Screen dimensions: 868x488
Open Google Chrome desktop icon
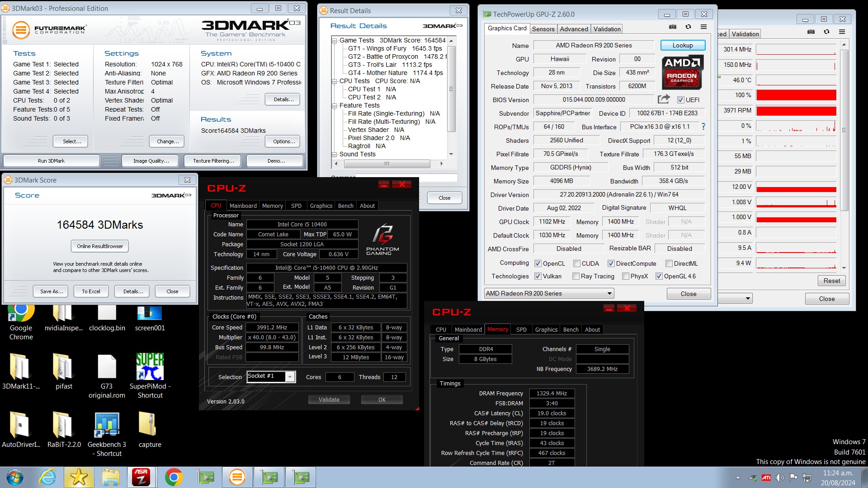pyautogui.click(x=21, y=322)
